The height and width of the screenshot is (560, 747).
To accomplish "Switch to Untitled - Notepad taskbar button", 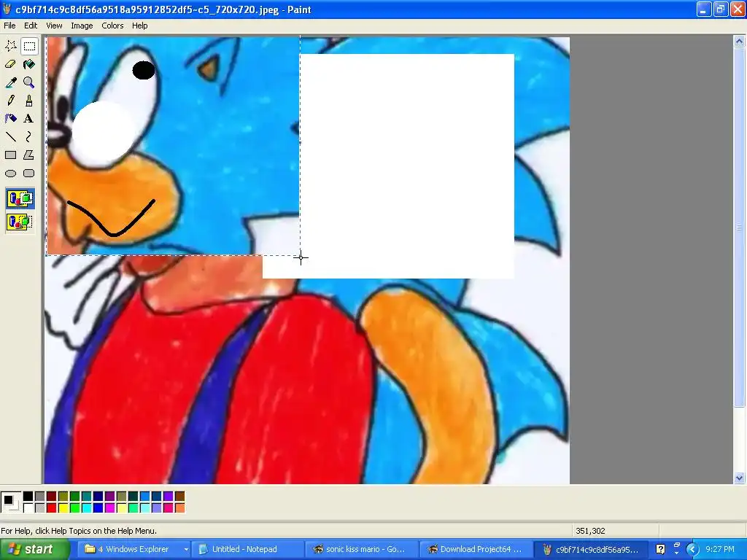I will [x=248, y=549].
